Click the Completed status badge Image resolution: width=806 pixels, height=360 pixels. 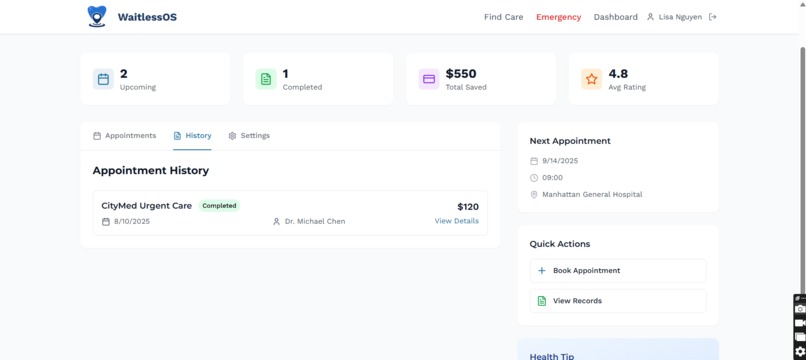(x=219, y=206)
